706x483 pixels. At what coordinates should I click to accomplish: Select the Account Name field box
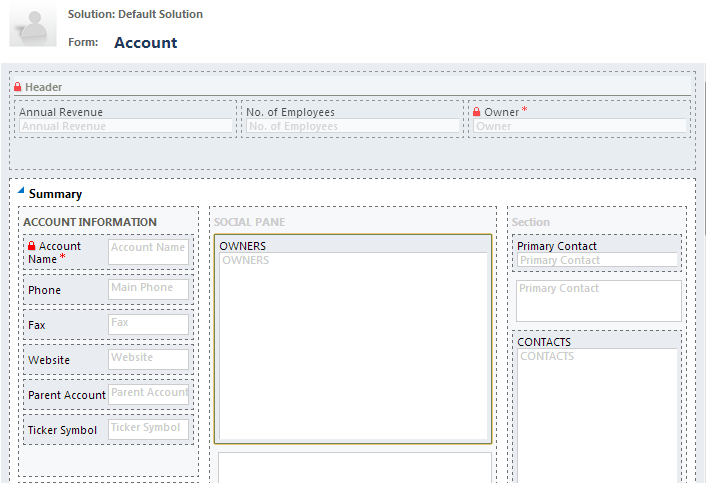[148, 252]
